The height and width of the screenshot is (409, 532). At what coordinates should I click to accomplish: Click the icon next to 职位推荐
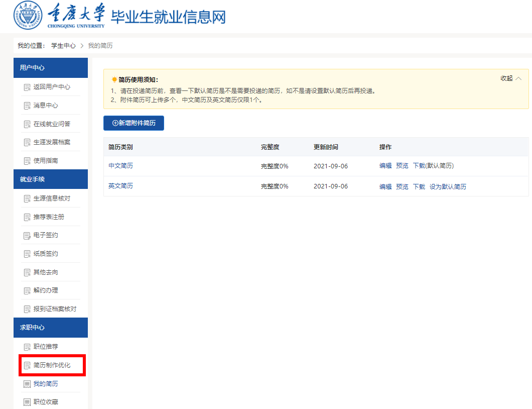click(27, 347)
